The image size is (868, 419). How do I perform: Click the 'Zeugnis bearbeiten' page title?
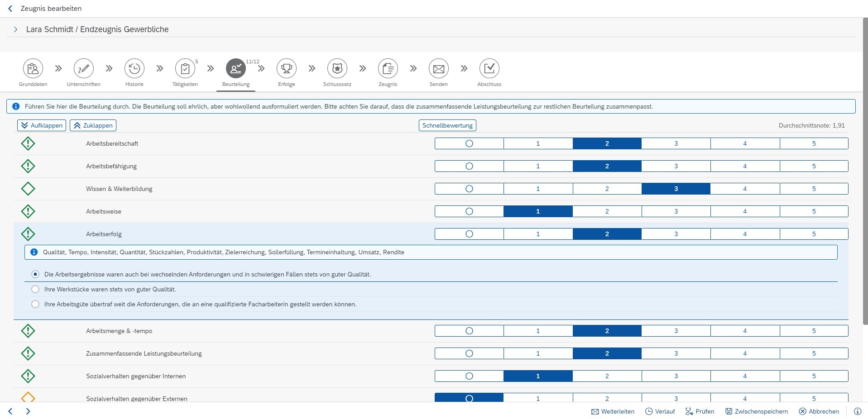51,9
